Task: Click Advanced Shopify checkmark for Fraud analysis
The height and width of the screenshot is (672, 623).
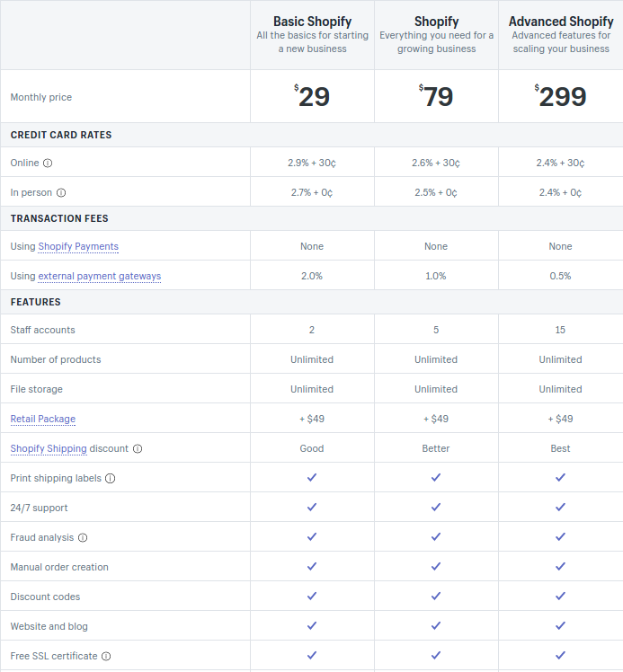Action: tap(560, 536)
